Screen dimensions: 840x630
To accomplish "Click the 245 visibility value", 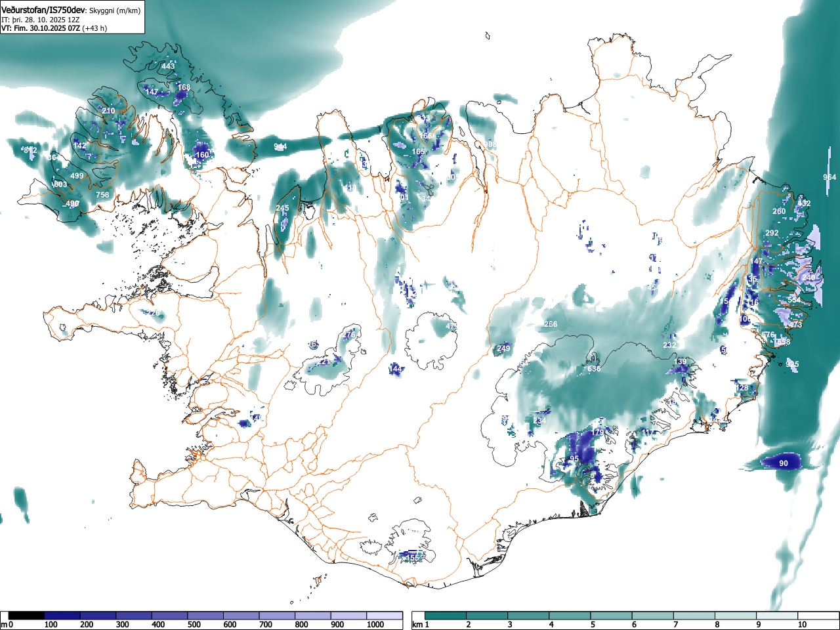I will [x=282, y=208].
